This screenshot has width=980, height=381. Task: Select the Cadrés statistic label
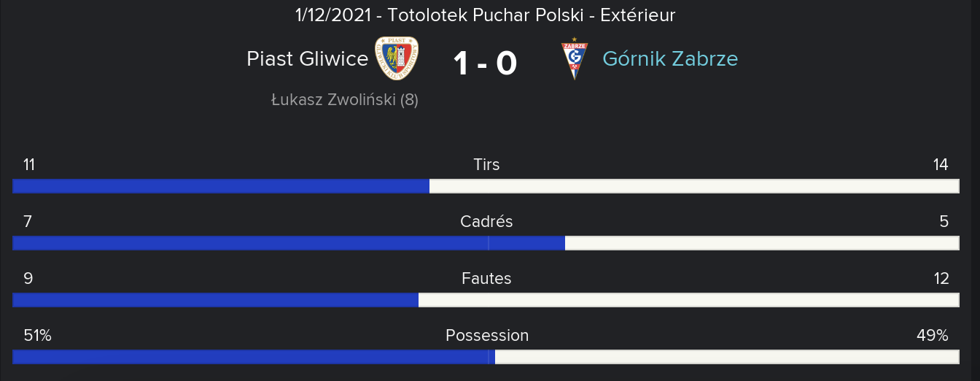point(486,221)
